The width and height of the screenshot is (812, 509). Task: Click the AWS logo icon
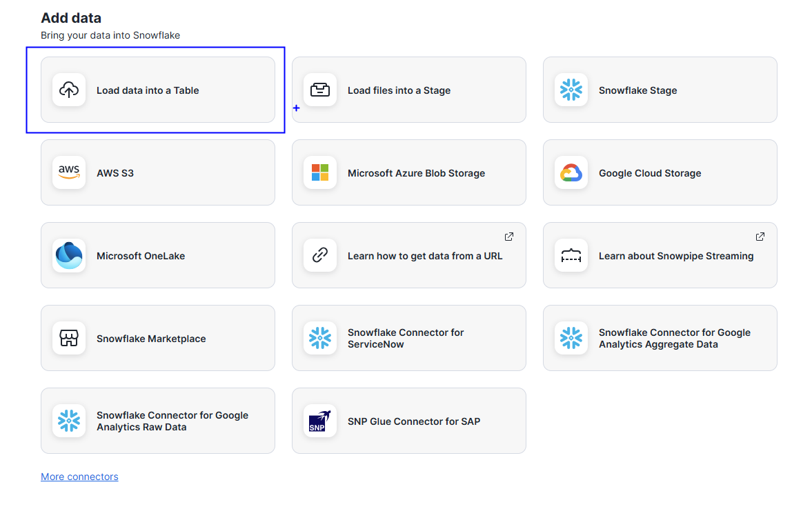pyautogui.click(x=69, y=172)
